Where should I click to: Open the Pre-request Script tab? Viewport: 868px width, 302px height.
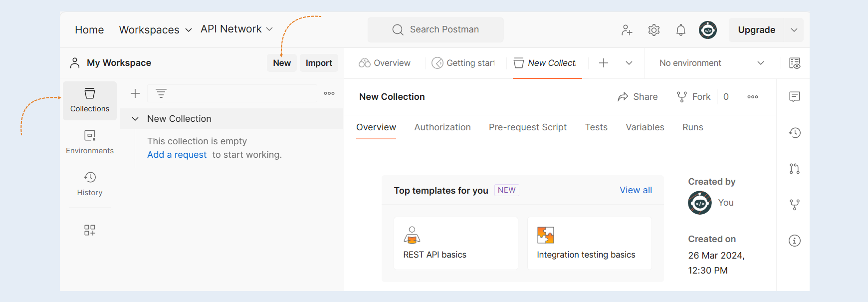pos(528,127)
